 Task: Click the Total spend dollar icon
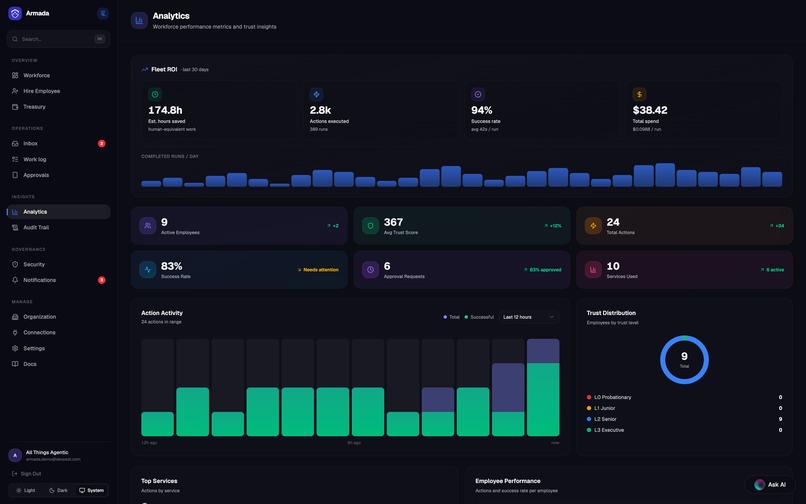(639, 94)
